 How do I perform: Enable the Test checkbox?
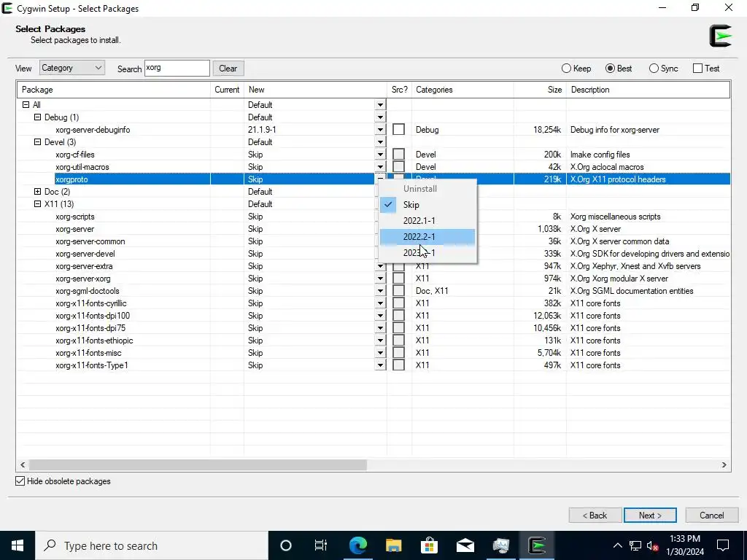pos(698,68)
